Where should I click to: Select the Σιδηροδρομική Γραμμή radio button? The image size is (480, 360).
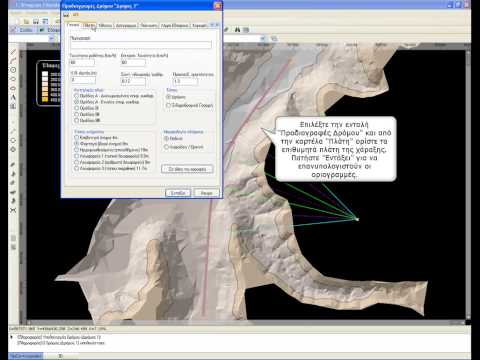[x=168, y=105]
